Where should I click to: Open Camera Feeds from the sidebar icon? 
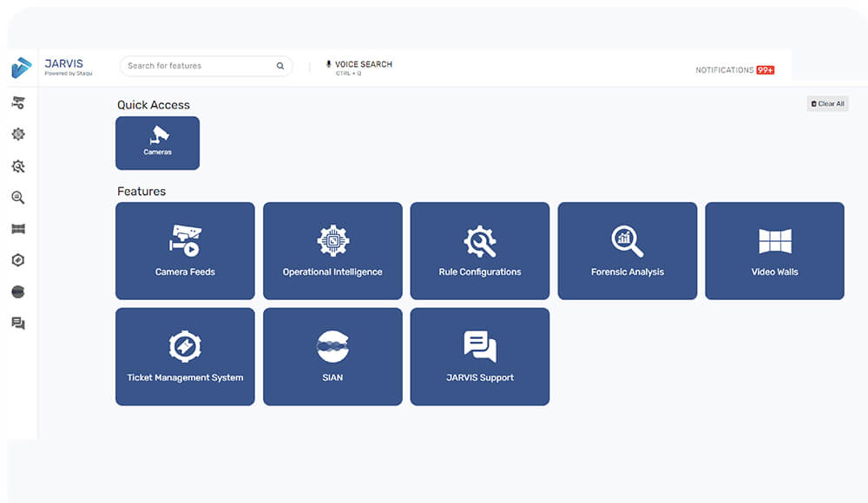coord(18,102)
